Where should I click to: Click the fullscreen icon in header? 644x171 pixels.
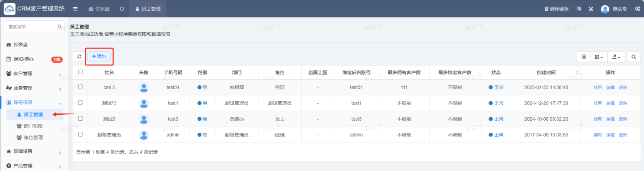pyautogui.click(x=591, y=9)
